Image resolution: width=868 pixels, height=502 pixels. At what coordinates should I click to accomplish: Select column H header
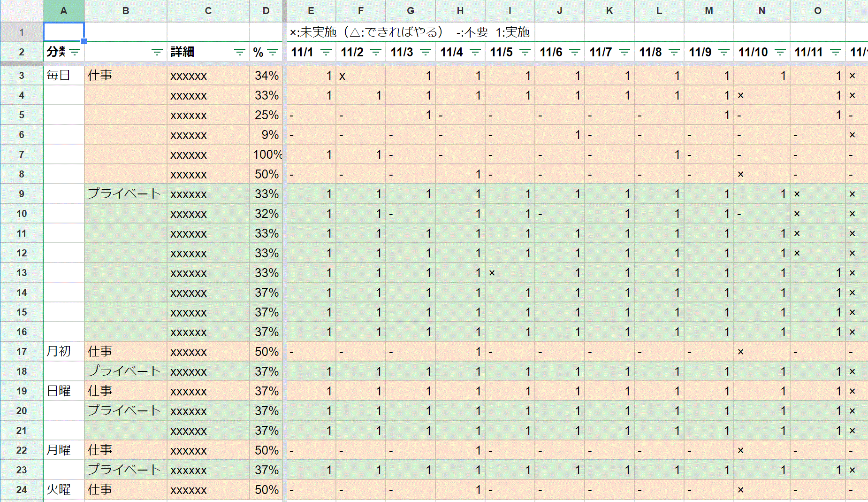(460, 11)
